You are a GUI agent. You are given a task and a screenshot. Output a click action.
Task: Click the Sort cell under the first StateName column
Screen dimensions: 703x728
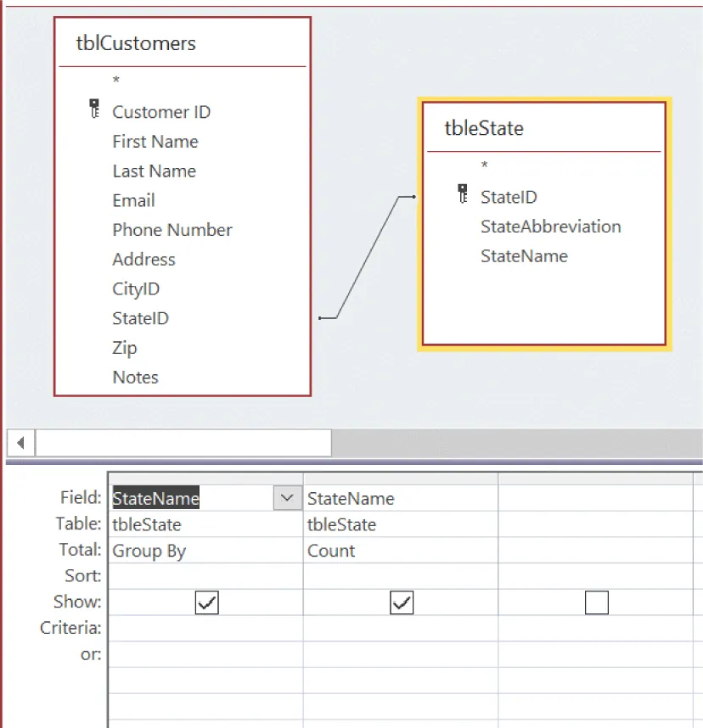[204, 576]
